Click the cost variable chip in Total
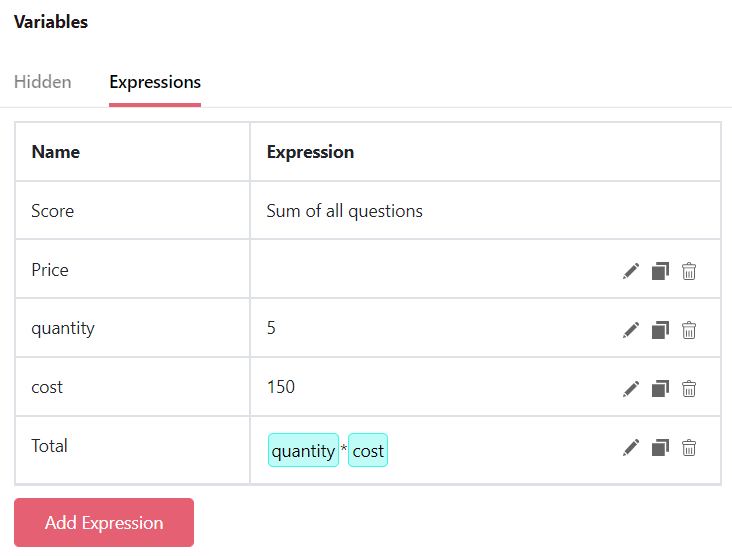Image resolution: width=732 pixels, height=556 pixels. pos(368,450)
